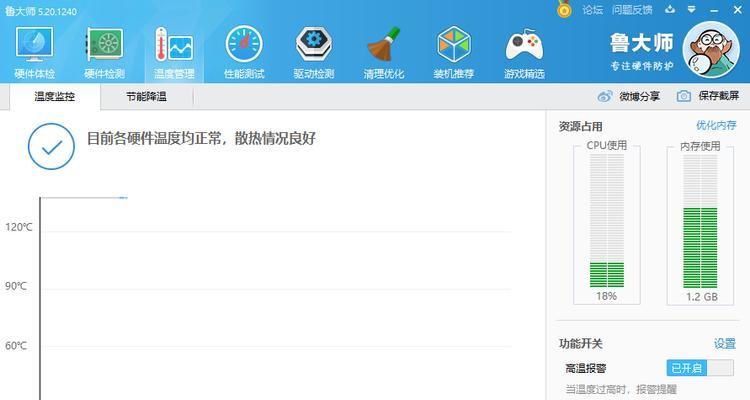Click the camera icon for 保存截屏
Viewport: 750px width, 400px height.
tap(684, 96)
